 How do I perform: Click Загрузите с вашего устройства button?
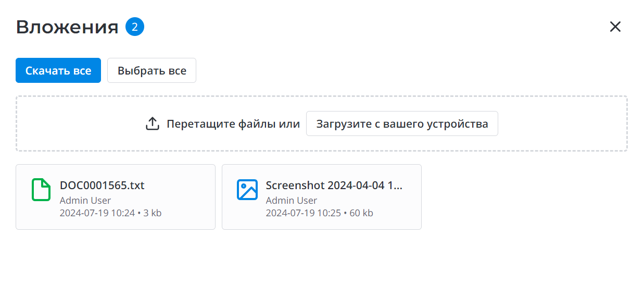coord(402,124)
